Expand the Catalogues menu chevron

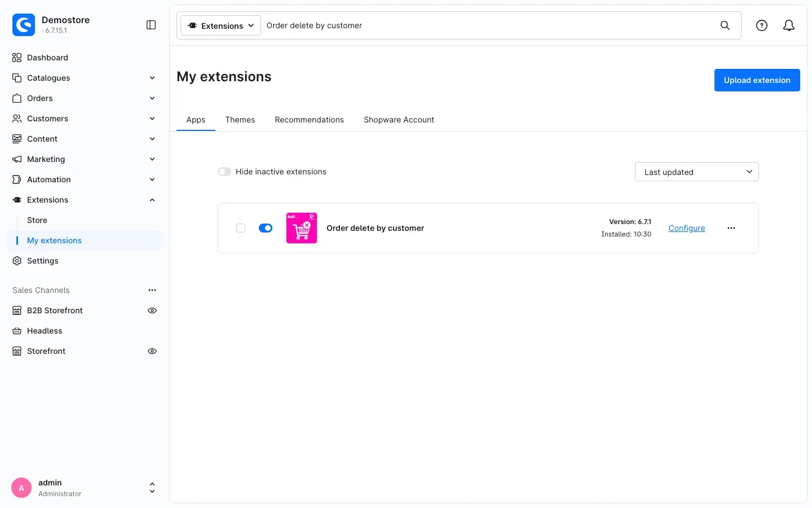click(x=152, y=78)
